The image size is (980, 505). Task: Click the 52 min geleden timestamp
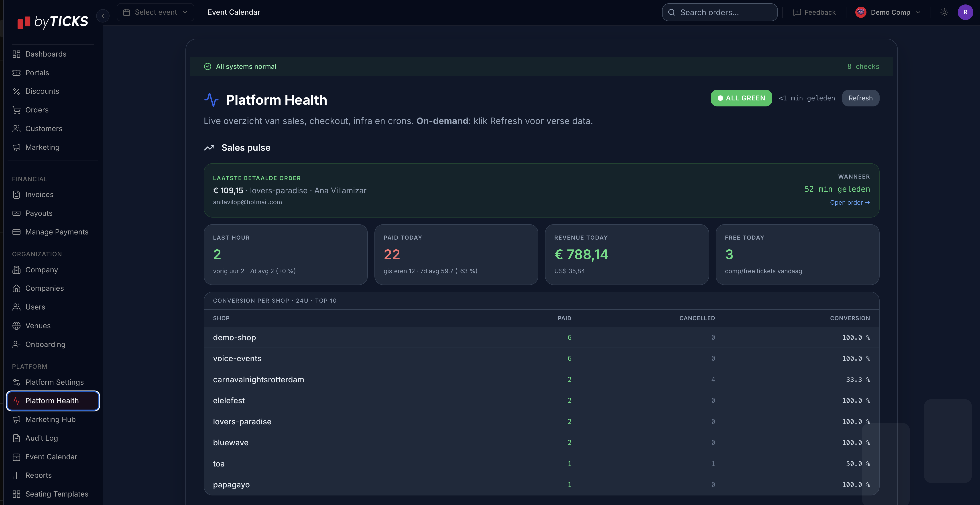coord(837,189)
